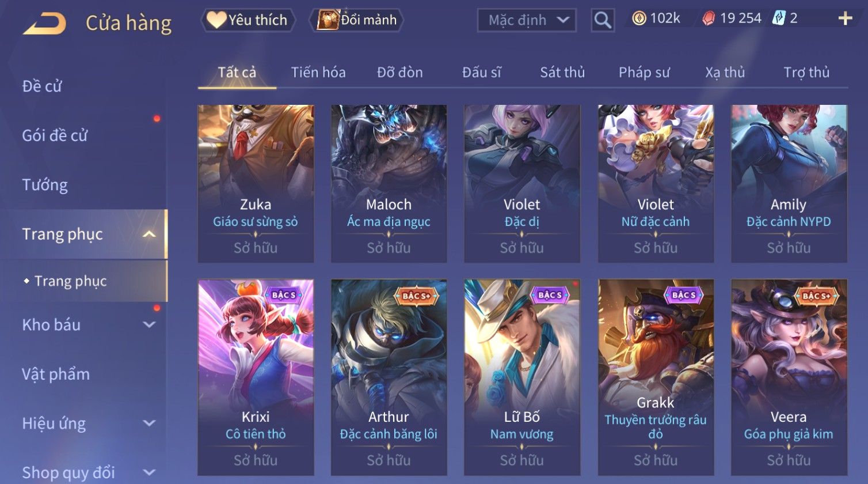This screenshot has height=484, width=868.
Task: Click the red gem currency icon
Action: coord(708,19)
